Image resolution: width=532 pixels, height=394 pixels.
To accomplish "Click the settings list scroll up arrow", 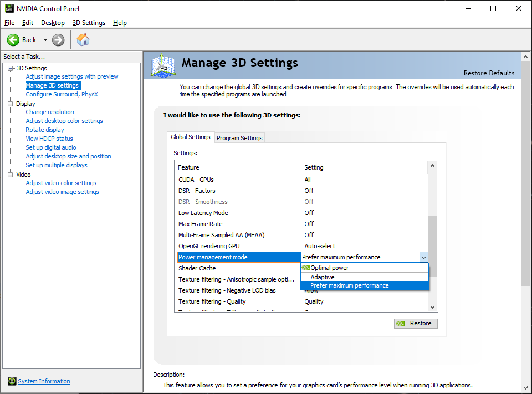I will tap(432, 166).
